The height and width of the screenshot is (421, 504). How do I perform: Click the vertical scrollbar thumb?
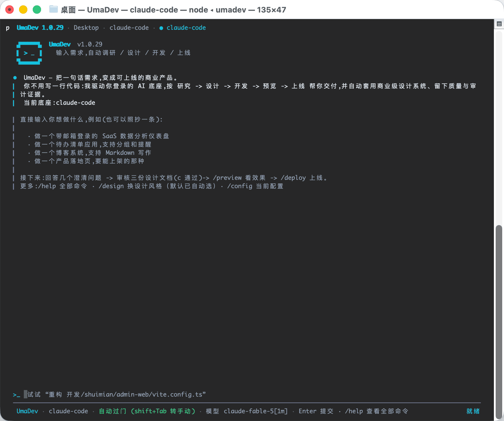pyautogui.click(x=499, y=322)
